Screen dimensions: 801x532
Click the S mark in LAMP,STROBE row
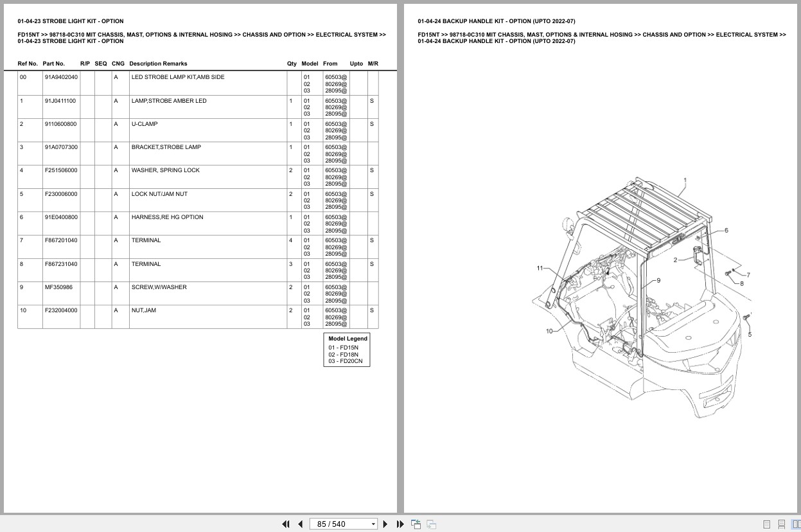(x=372, y=101)
